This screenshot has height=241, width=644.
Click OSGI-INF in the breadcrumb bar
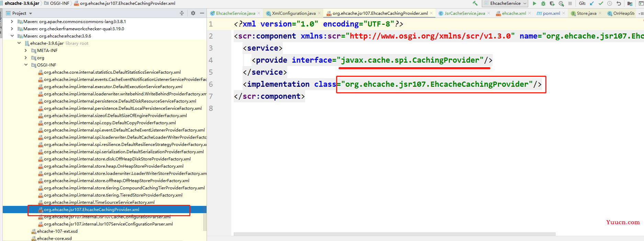point(57,3)
